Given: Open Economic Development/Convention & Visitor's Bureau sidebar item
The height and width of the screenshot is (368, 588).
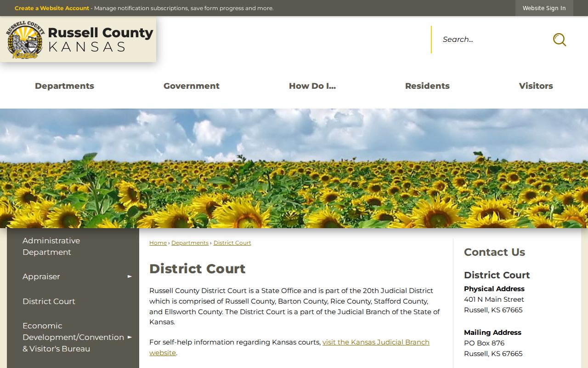Looking at the screenshot, I should [73, 337].
